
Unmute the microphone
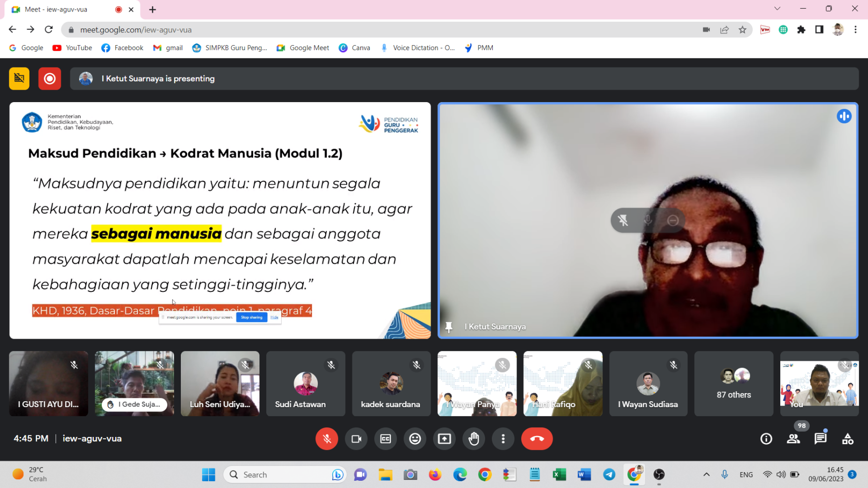coord(326,438)
